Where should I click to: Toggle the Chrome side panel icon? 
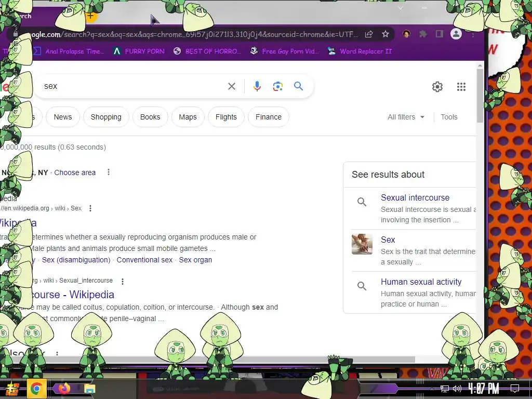[x=440, y=34]
